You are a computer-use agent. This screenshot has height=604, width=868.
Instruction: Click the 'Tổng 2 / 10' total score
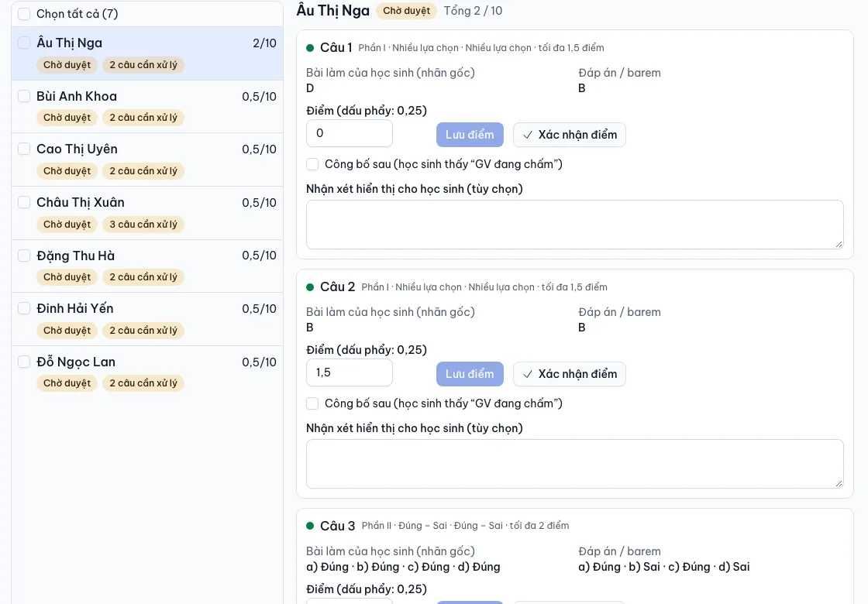[474, 11]
